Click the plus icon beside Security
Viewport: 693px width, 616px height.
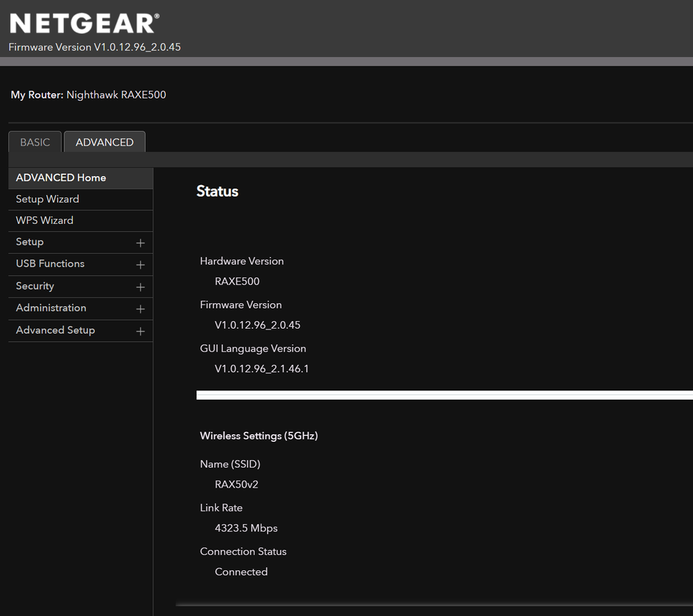pos(140,287)
